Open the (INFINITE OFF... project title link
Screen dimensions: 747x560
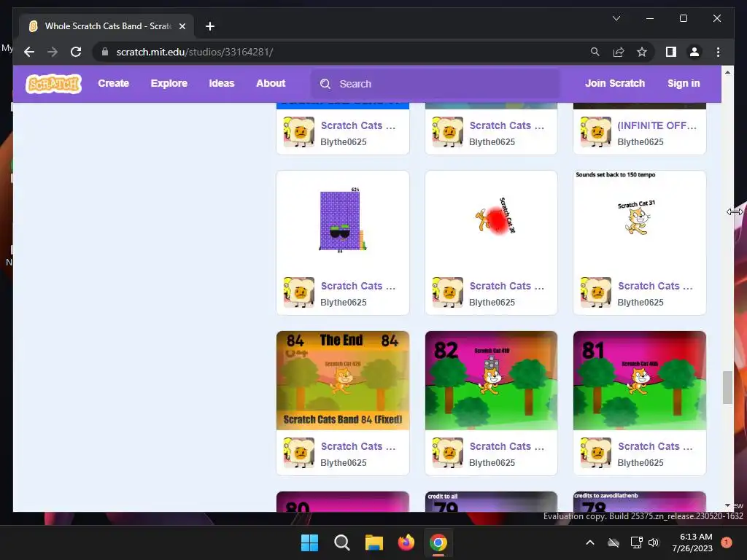tap(657, 125)
